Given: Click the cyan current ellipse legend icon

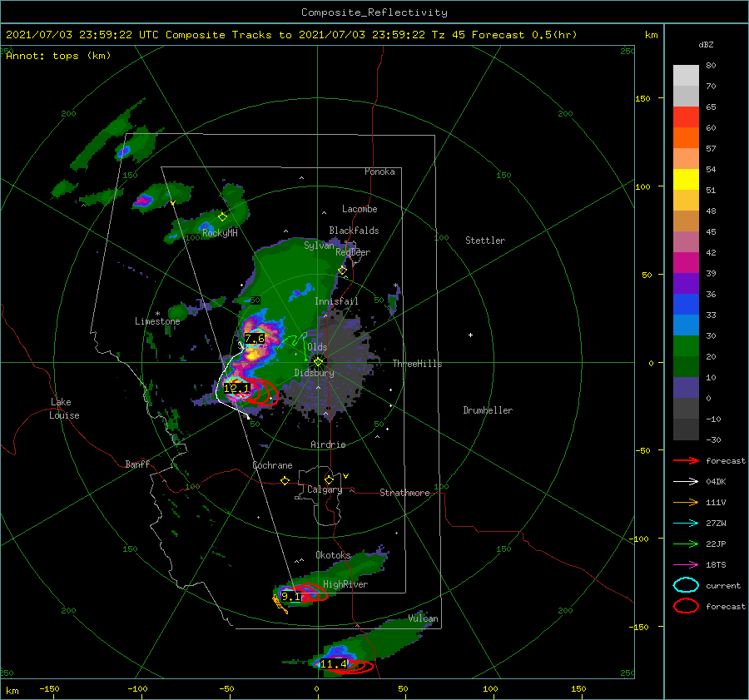Looking at the screenshot, I should click(x=686, y=585).
